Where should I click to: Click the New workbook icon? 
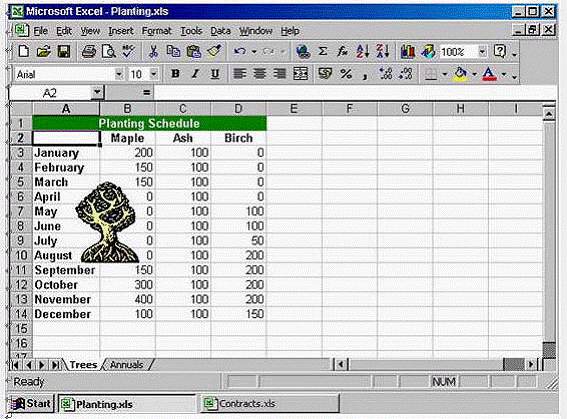coord(24,52)
